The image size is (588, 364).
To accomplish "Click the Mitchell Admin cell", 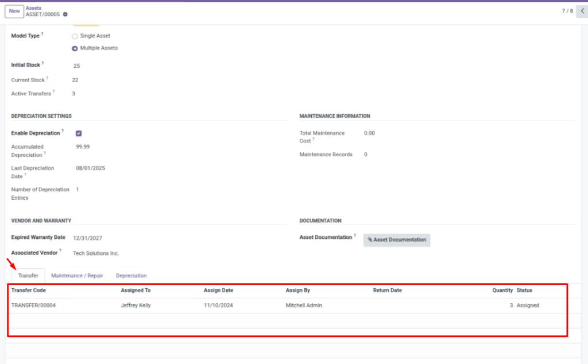I will coord(304,305).
